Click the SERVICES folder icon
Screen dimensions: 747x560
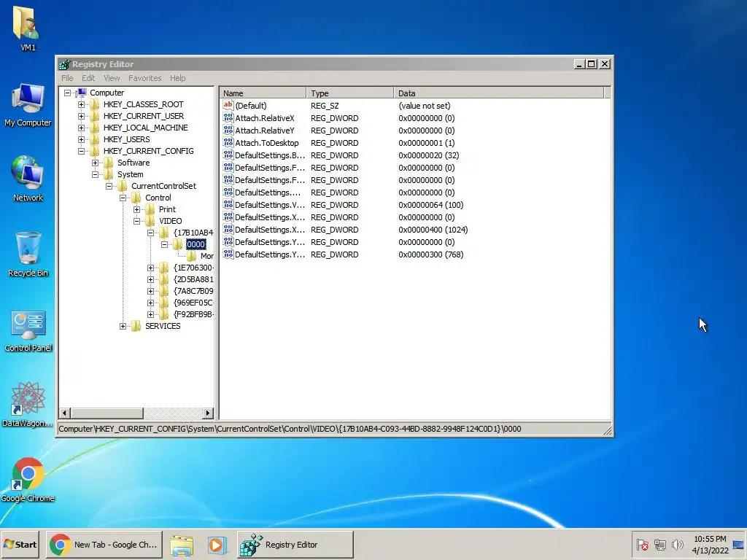pyautogui.click(x=136, y=326)
